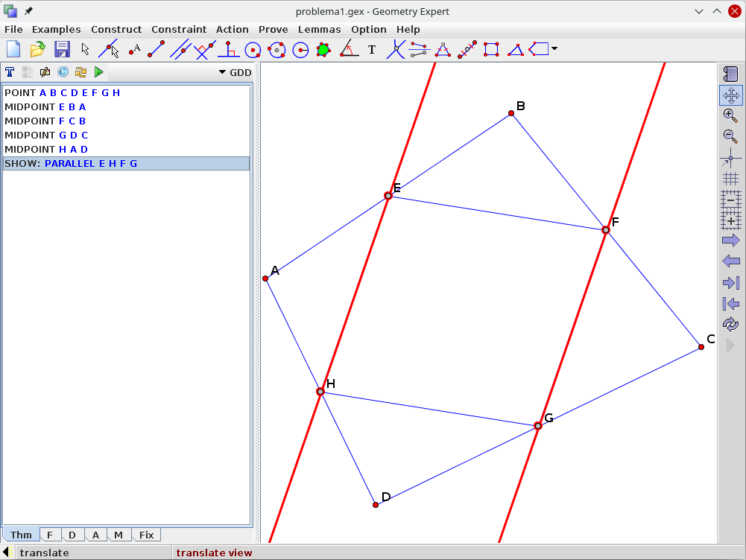Image resolution: width=746 pixels, height=560 pixels.
Task: Increase grid density with plus grid icon
Action: (x=731, y=220)
